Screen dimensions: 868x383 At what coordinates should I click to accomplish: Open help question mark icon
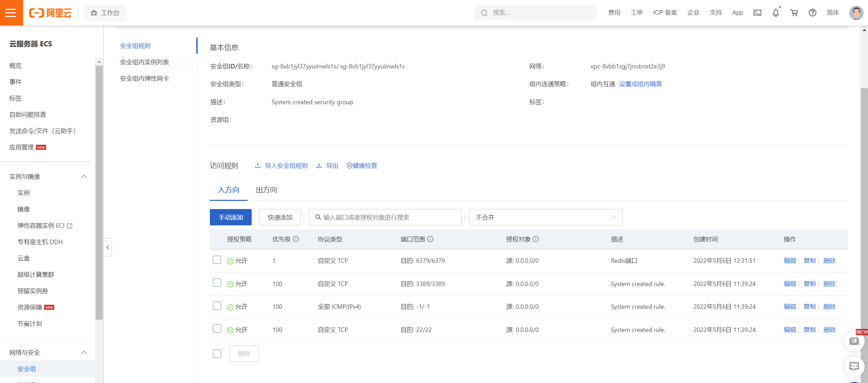(813, 13)
